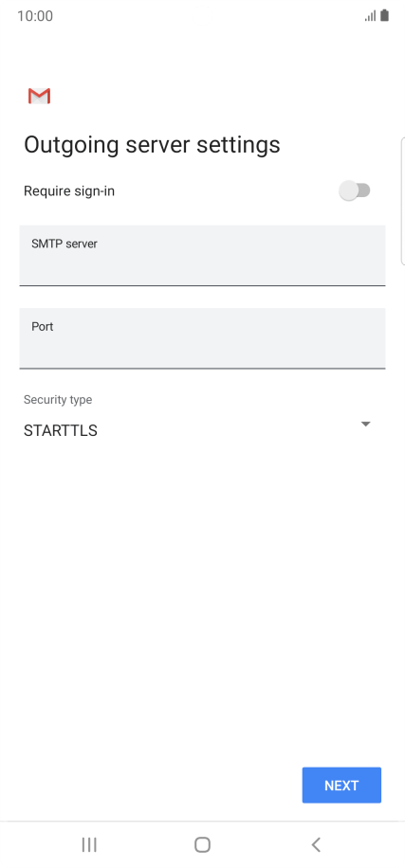Tap the Gmail logo icon
The width and height of the screenshot is (405, 868).
39,96
